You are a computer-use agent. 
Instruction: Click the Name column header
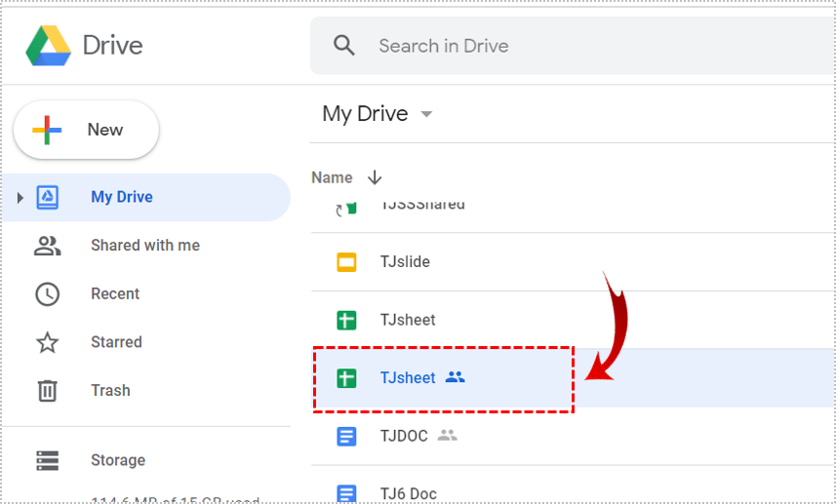[x=332, y=177]
